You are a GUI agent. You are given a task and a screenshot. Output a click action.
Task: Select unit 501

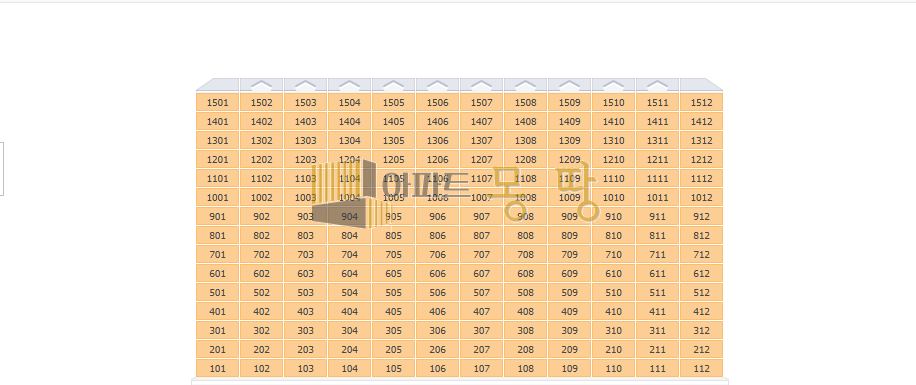pos(217,293)
